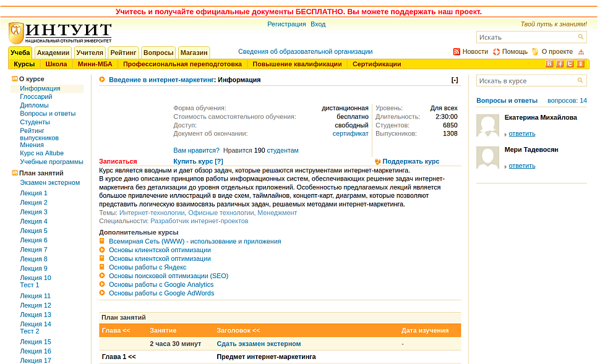This screenshot has height=364, width=600.
Task: Open the Вопросы и ответы heading link
Action: tap(507, 101)
